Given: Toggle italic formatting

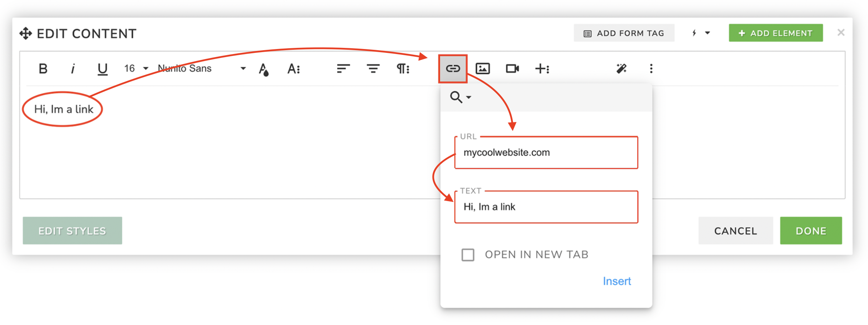Looking at the screenshot, I should point(73,69).
